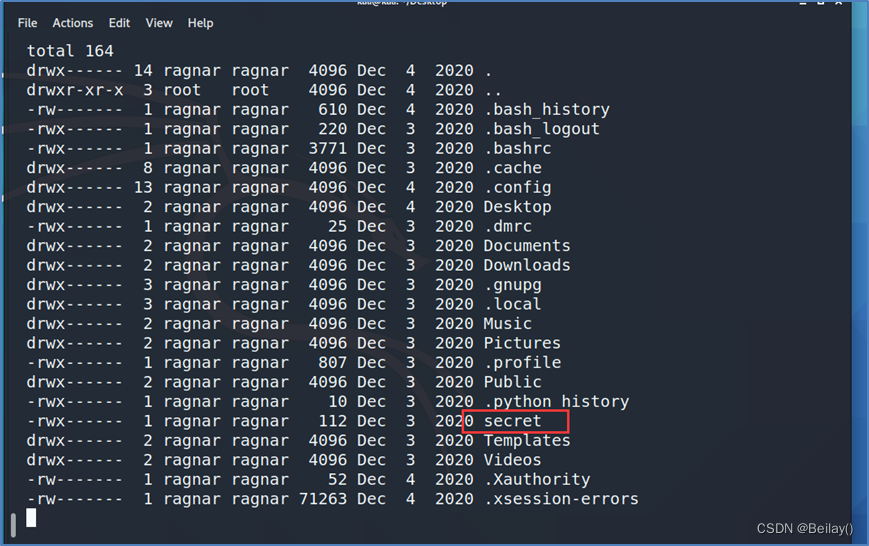The height and width of the screenshot is (546, 869).
Task: Click the .python_history filename
Action: pyautogui.click(x=556, y=401)
